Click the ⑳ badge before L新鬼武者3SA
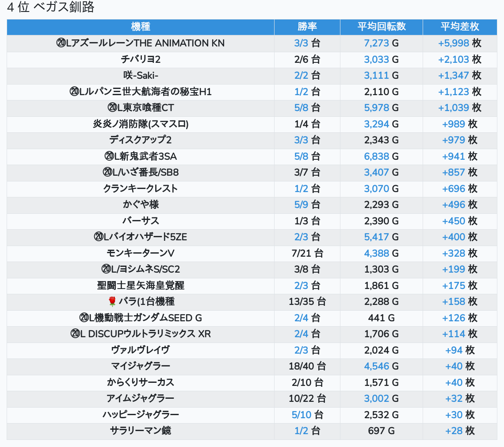Viewport: 504px width, 447px height. click(x=109, y=156)
